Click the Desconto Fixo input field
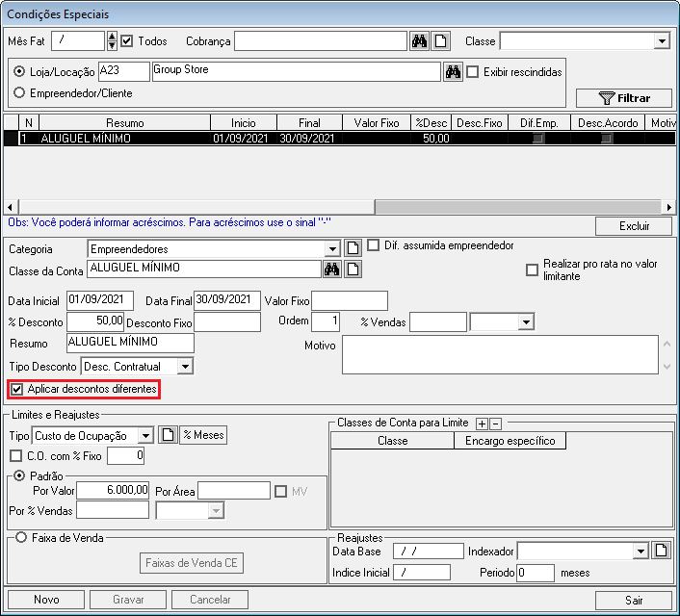The image size is (680, 616). click(227, 322)
